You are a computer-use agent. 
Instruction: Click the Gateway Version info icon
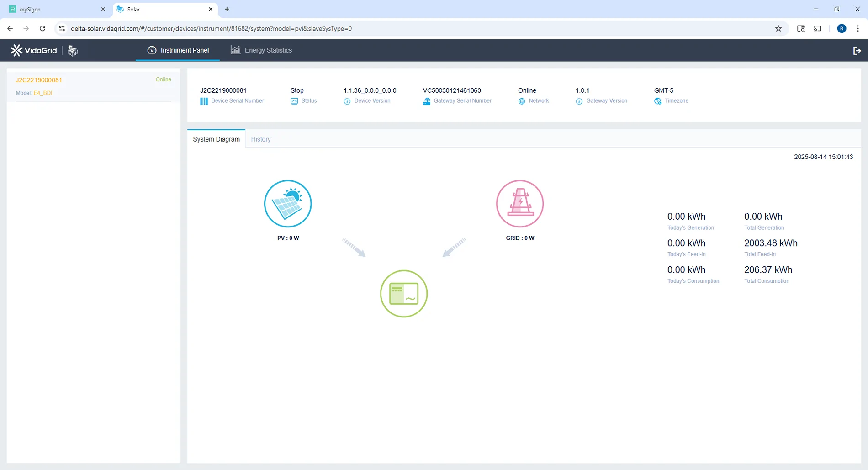pos(579,101)
